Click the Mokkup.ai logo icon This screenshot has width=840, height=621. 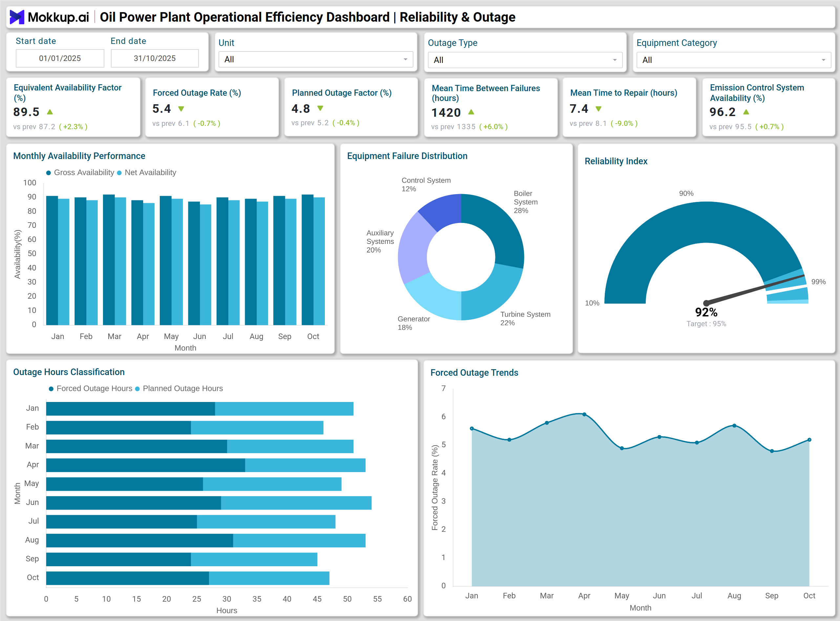[x=17, y=17]
